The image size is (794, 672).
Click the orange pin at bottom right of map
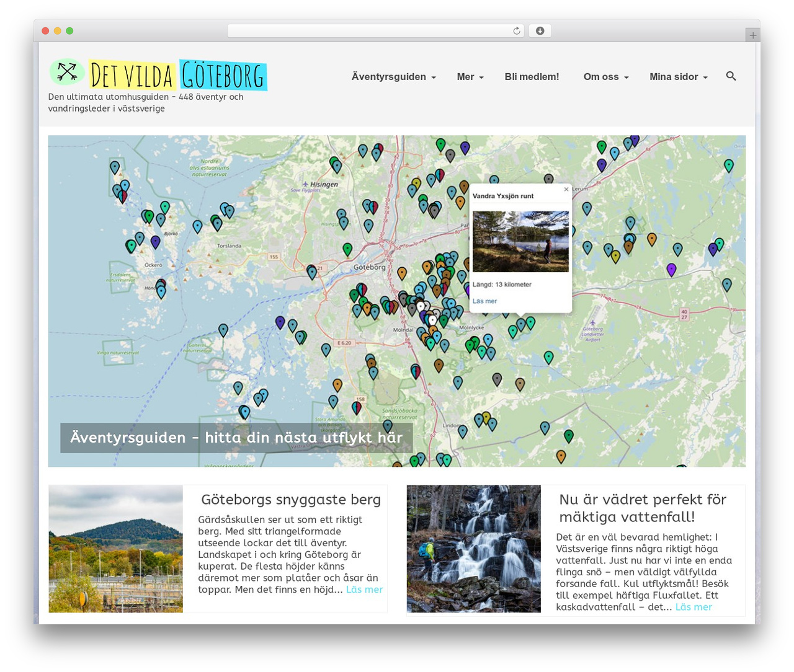[x=561, y=457]
